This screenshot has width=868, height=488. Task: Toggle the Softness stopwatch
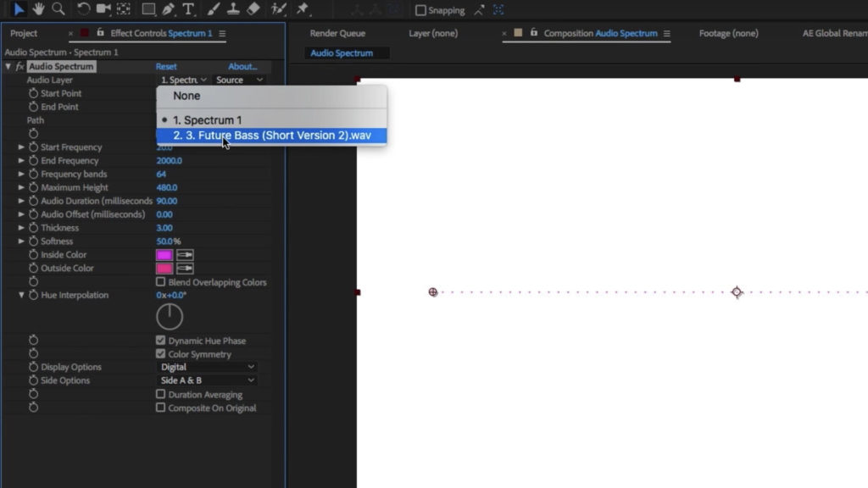tap(33, 241)
